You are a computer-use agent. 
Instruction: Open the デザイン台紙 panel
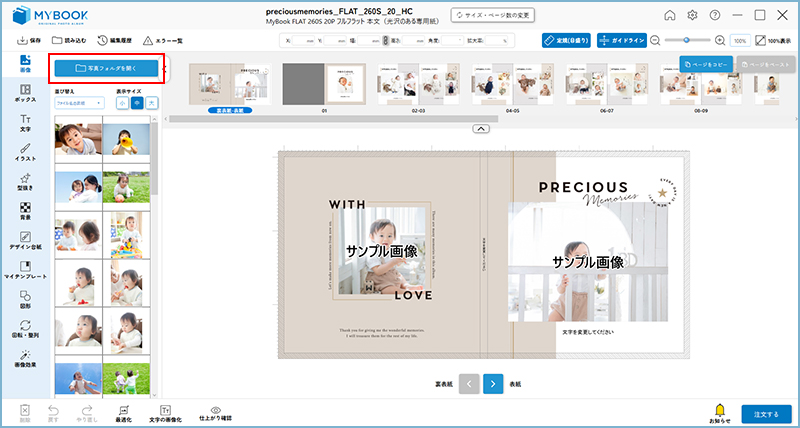click(25, 241)
